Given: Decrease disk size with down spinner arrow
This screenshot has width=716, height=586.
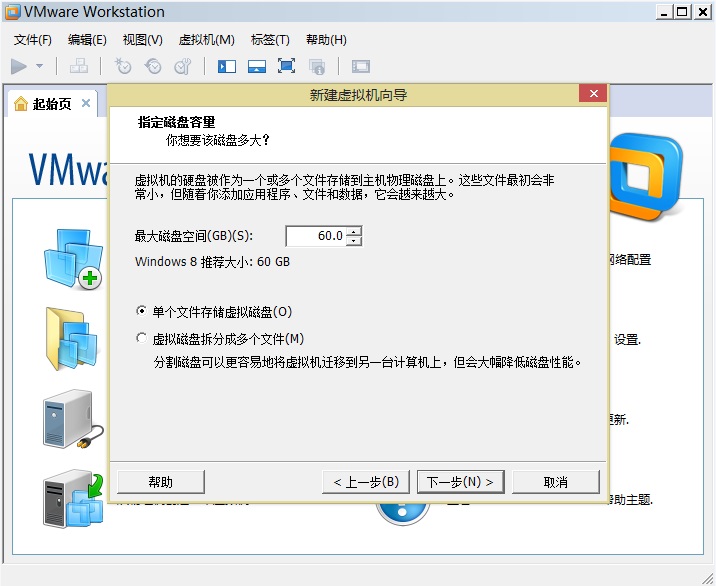Looking at the screenshot, I should point(353,241).
